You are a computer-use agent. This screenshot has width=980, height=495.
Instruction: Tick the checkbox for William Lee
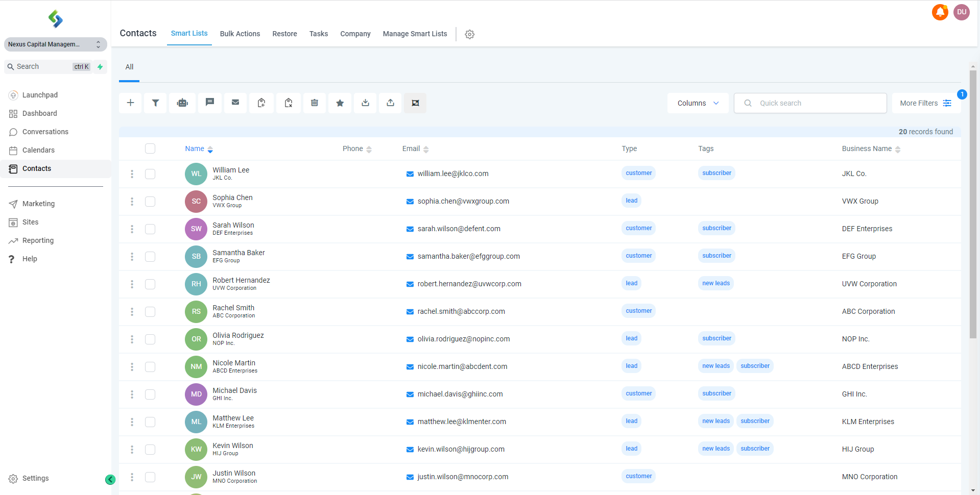[x=150, y=174]
